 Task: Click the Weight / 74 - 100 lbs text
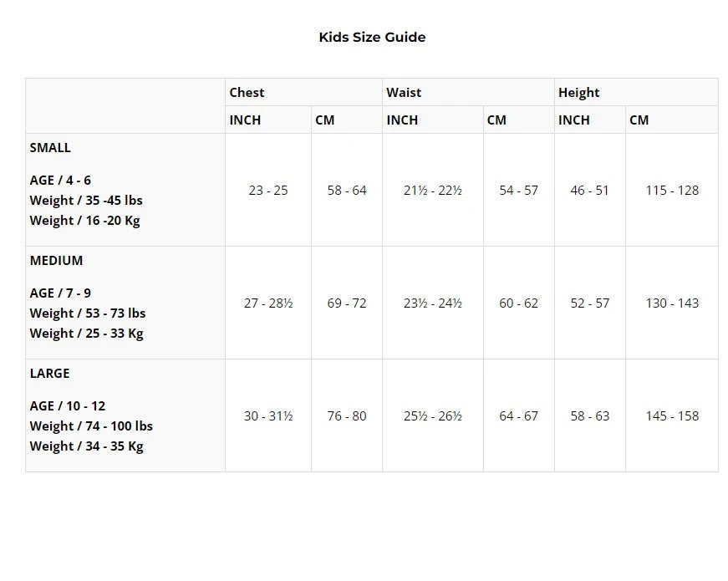(91, 426)
